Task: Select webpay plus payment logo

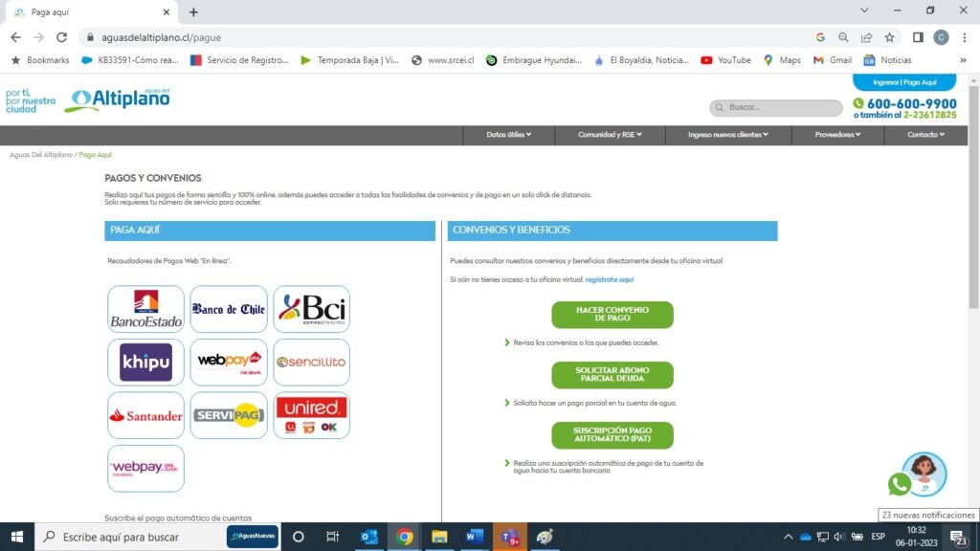Action: coord(229,363)
